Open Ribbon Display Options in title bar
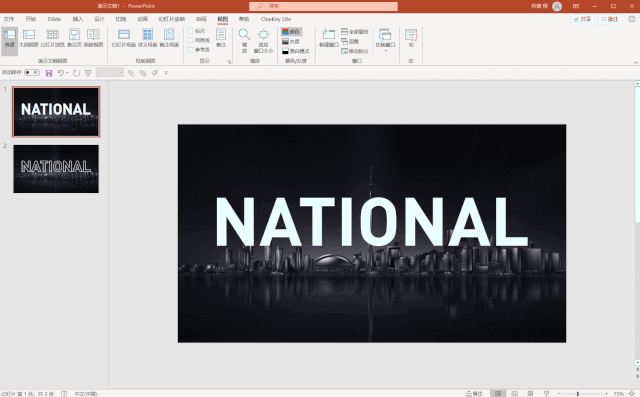The image size is (640, 397). [576, 6]
